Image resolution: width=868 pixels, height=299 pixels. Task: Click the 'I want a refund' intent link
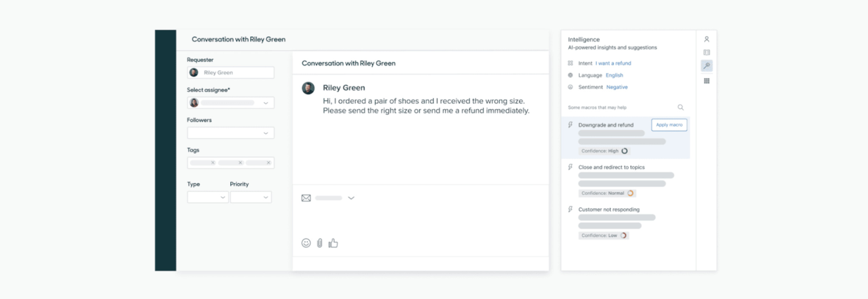[613, 63]
